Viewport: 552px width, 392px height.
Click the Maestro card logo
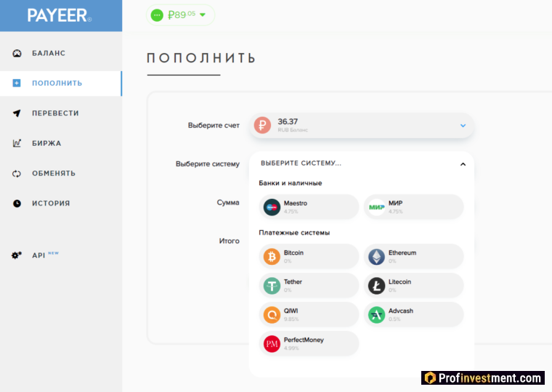point(272,208)
